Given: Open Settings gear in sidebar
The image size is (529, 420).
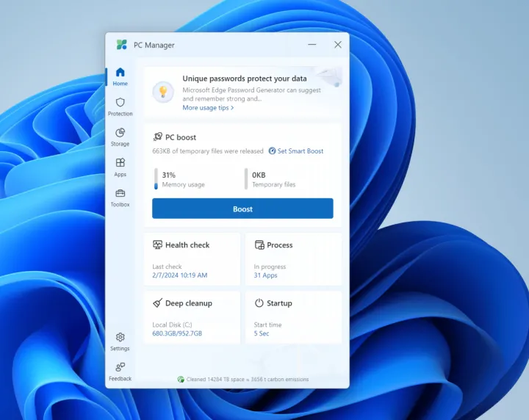Looking at the screenshot, I should pyautogui.click(x=120, y=341).
